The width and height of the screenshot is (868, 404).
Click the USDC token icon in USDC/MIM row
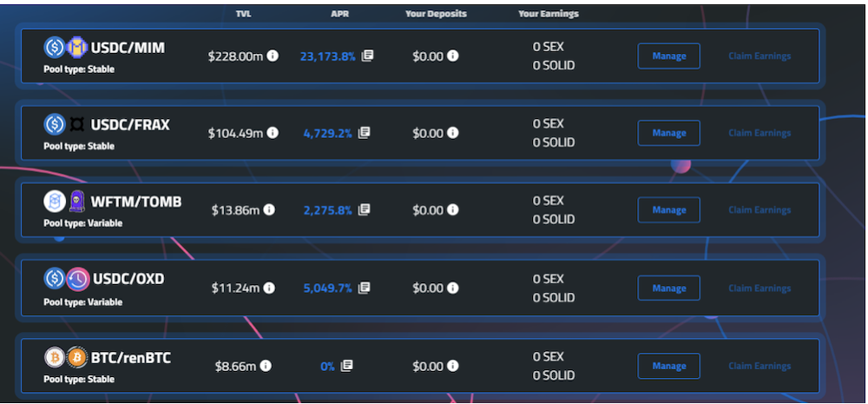[x=55, y=47]
